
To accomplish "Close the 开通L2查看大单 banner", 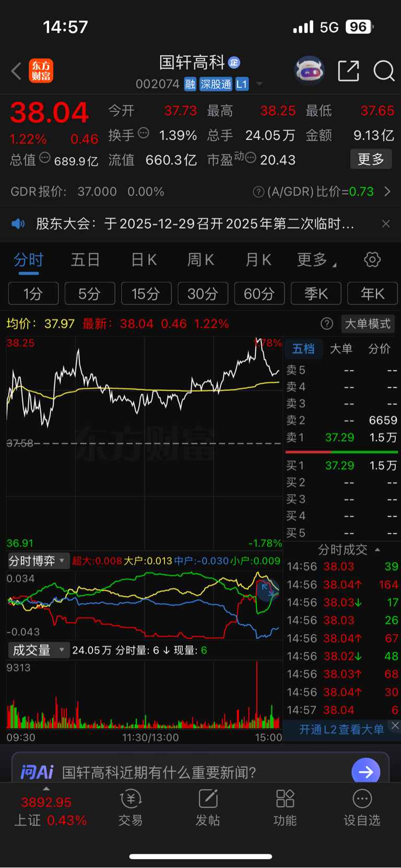I will (395, 726).
